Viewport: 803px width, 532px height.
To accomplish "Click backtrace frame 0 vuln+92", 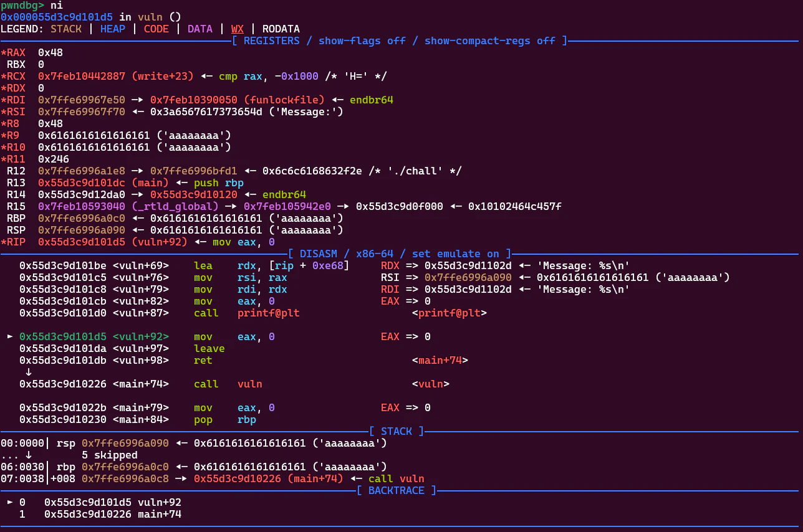I will coord(94,502).
